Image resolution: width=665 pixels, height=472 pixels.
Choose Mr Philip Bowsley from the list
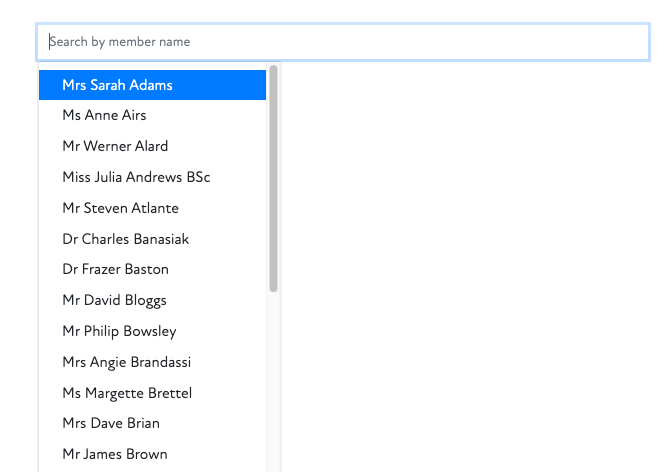[152, 331]
